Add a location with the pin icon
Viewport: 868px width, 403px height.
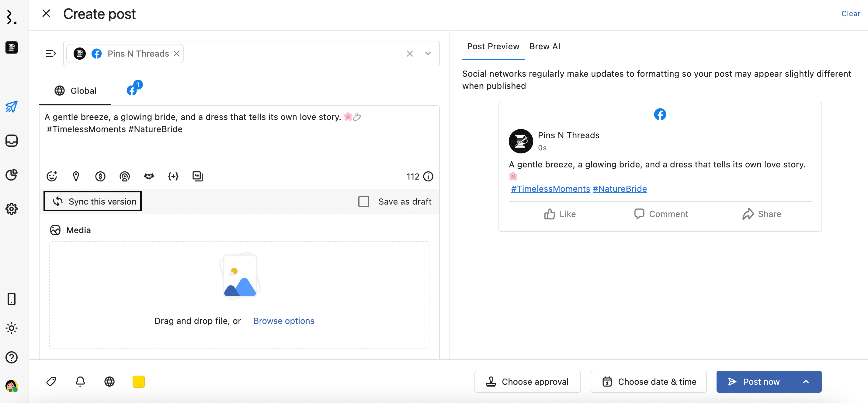tap(76, 176)
